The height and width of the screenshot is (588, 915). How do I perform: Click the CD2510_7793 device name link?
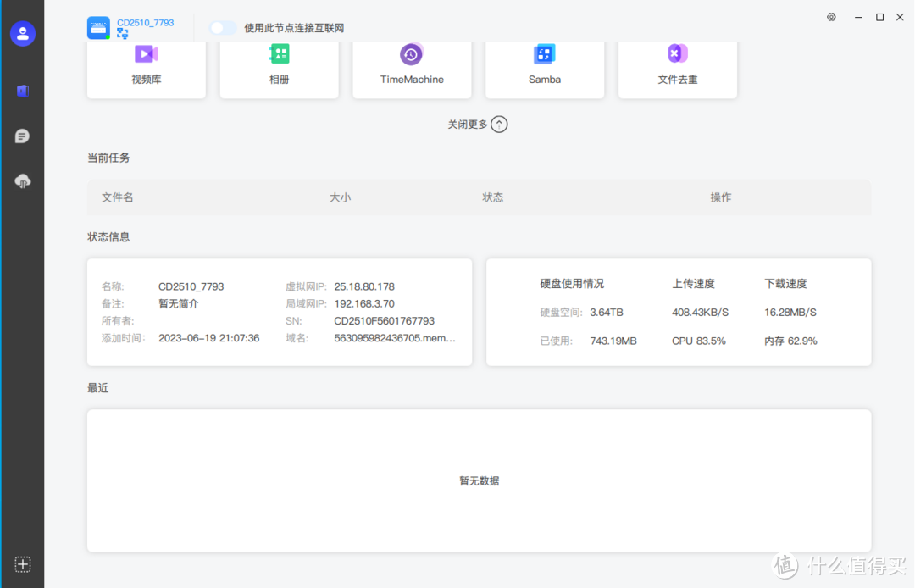click(x=146, y=23)
